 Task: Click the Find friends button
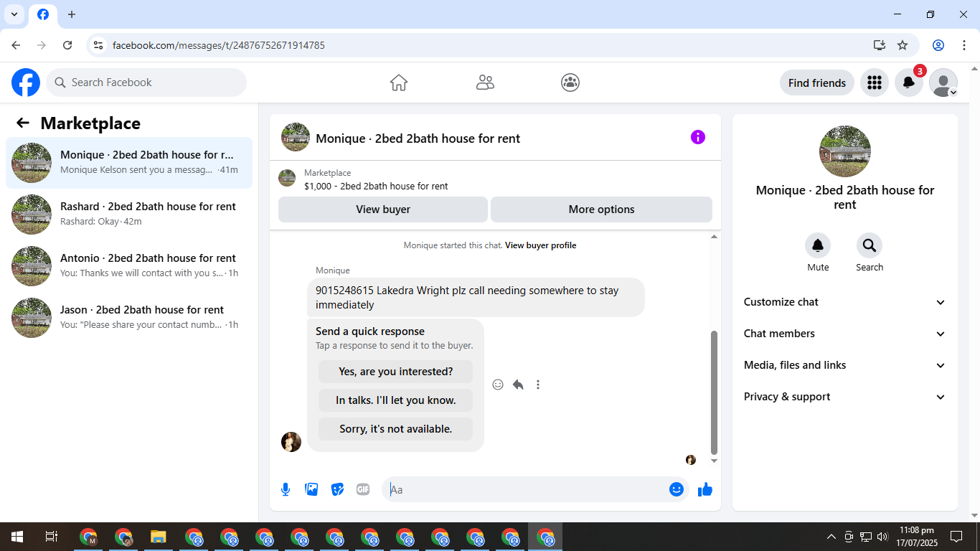point(817,83)
